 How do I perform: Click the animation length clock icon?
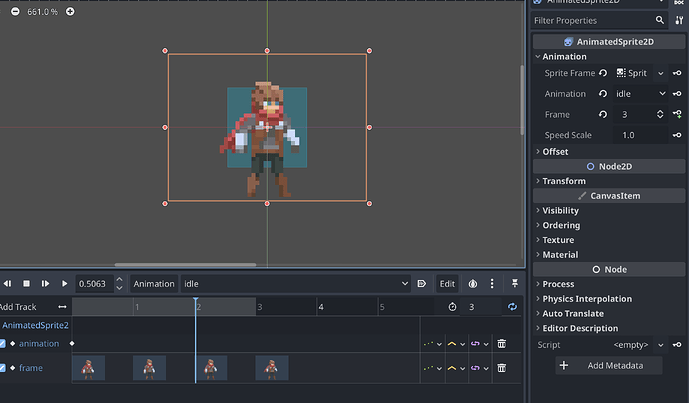pyautogui.click(x=452, y=307)
